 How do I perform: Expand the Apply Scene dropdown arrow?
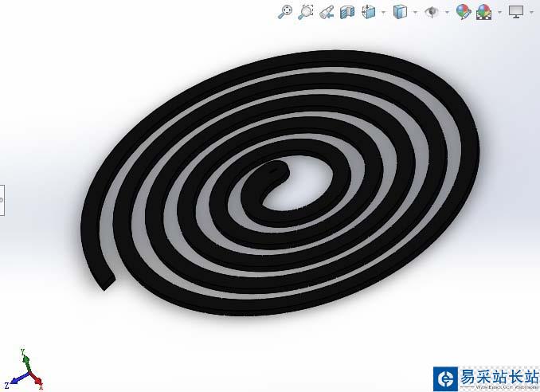499,13
